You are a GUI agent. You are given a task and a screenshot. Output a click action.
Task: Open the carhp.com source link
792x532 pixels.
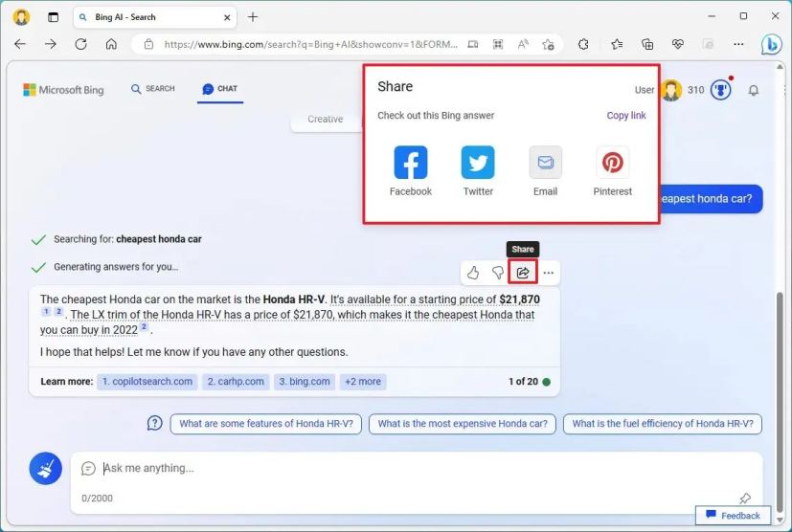(236, 382)
